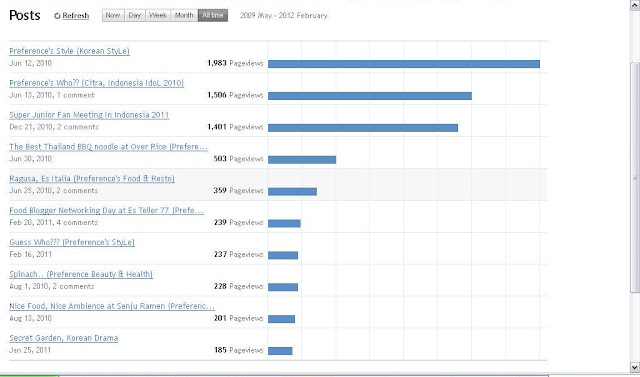Click the date Jan 25, 2011
The height and width of the screenshot is (377, 640).
point(30,350)
